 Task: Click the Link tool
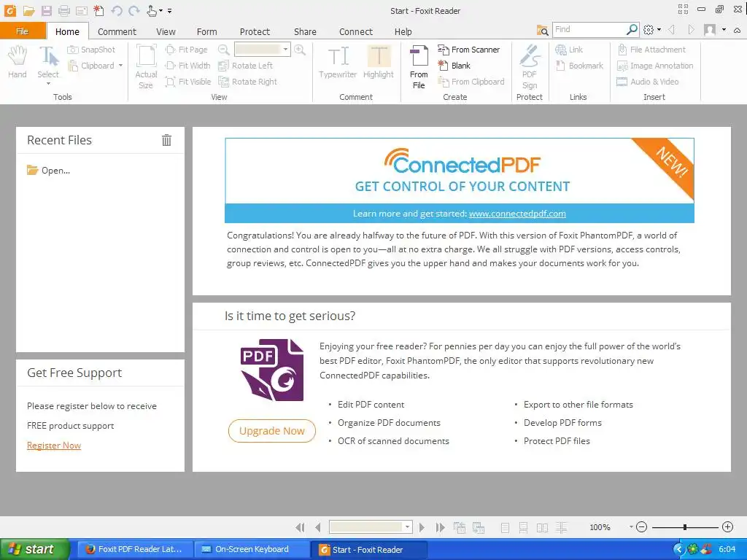click(569, 50)
